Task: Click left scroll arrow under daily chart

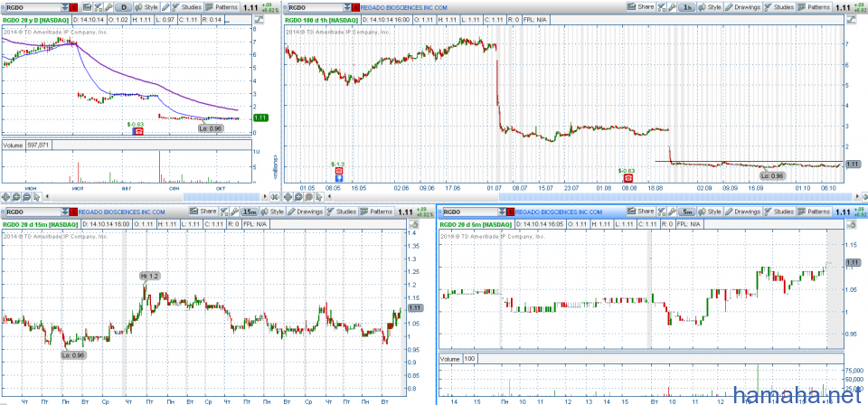Action: click(x=47, y=196)
